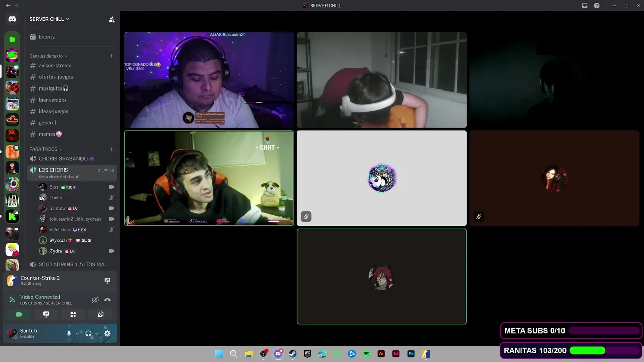This screenshot has width=644, height=362.
Task: Open Discord direct messages home icon
Action: coord(12,19)
